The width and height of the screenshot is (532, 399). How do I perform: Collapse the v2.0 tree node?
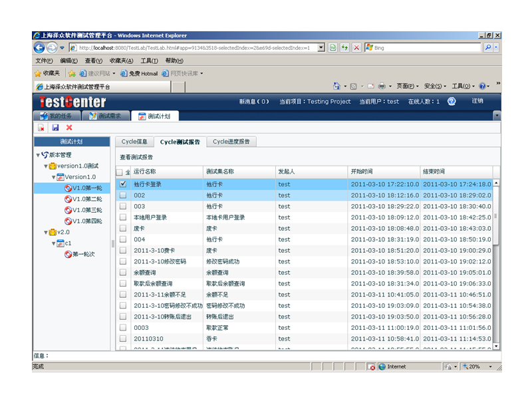tap(45, 232)
